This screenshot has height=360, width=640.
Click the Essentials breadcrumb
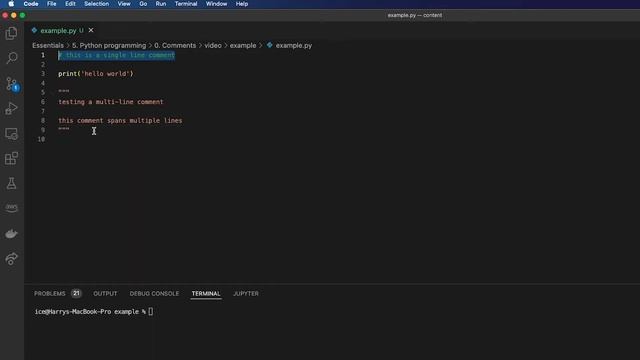pos(48,45)
